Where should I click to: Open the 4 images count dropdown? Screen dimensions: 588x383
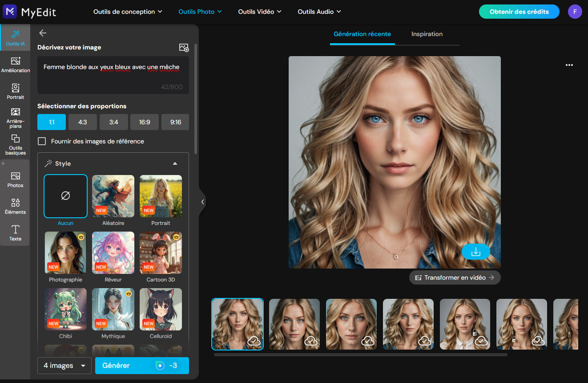(x=64, y=366)
